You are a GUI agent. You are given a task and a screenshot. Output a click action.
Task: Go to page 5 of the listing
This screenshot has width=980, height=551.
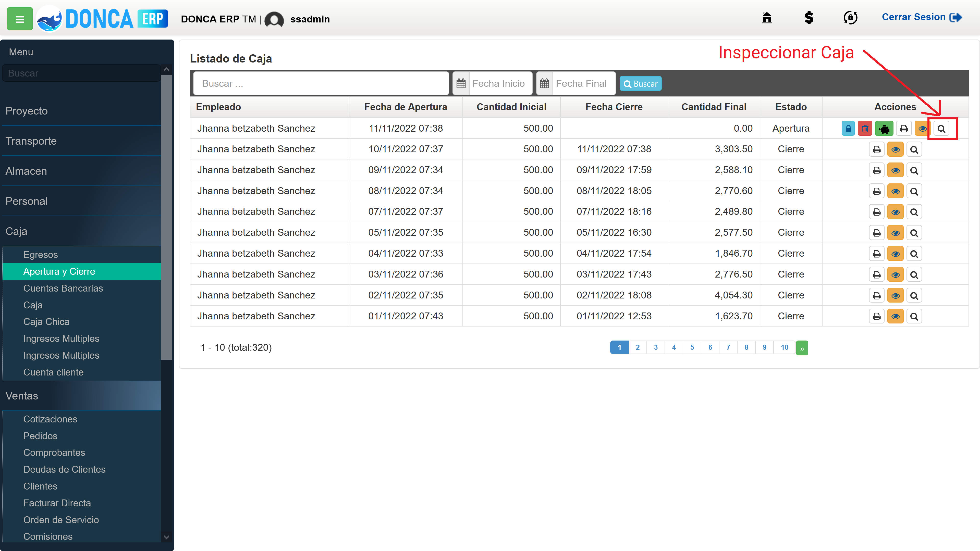point(692,347)
